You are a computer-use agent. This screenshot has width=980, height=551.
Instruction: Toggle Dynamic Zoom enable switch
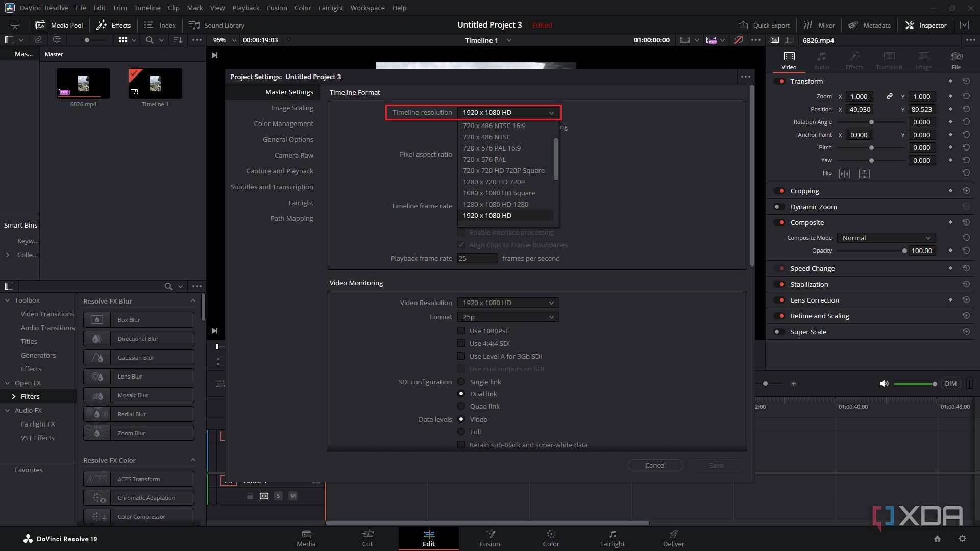779,207
